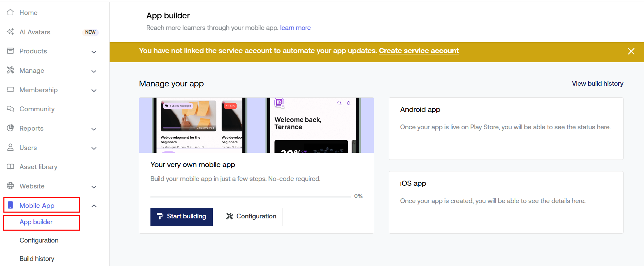Click the app build progress bar

click(250, 197)
